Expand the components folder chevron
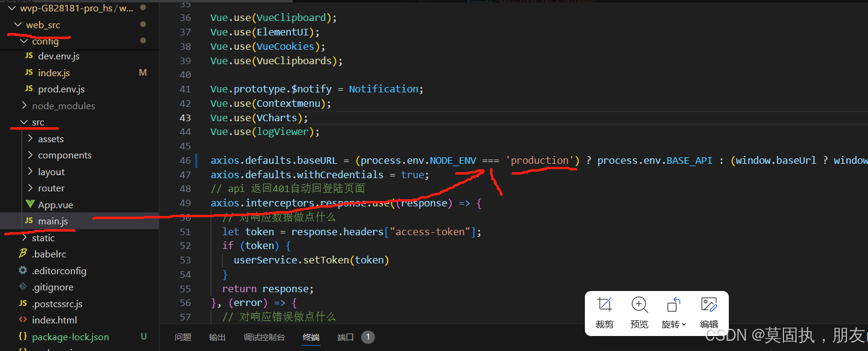Image resolution: width=868 pixels, height=351 pixels. [31, 155]
